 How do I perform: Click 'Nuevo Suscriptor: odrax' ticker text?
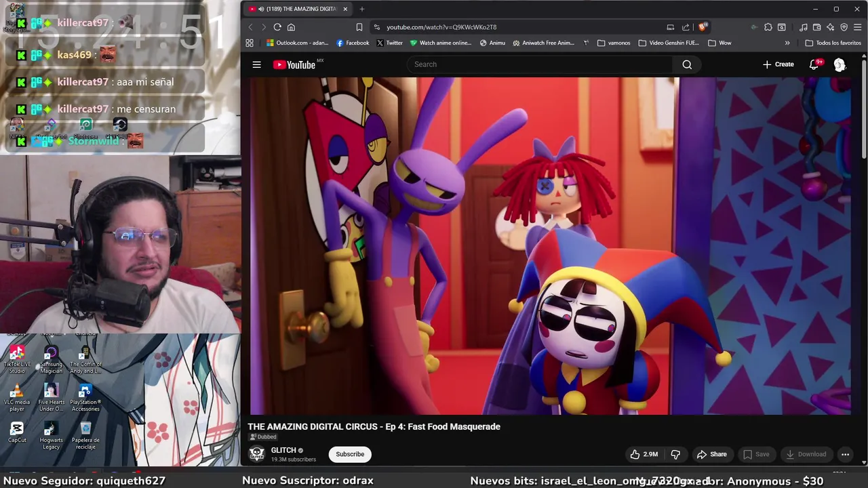tap(308, 481)
